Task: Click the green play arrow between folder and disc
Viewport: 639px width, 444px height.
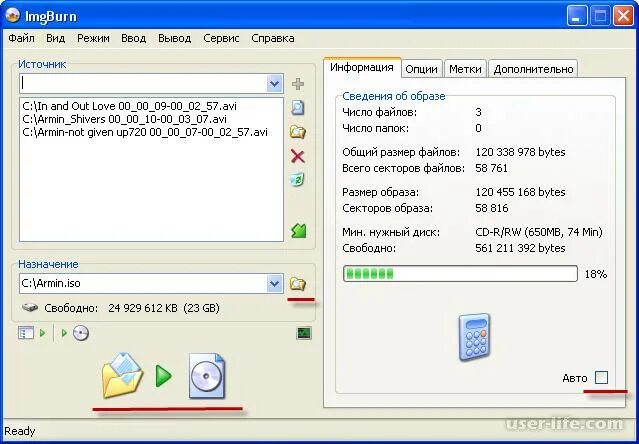Action: click(164, 376)
